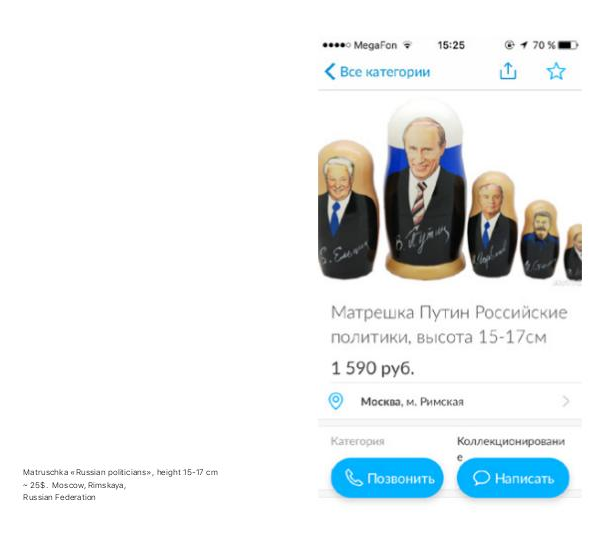
Task: Tap the Категория label
Action: coord(357,441)
